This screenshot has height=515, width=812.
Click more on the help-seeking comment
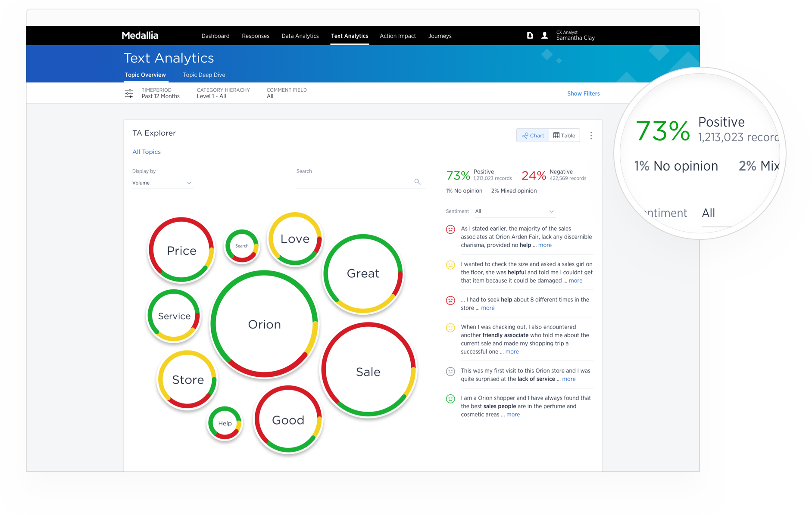tap(487, 308)
